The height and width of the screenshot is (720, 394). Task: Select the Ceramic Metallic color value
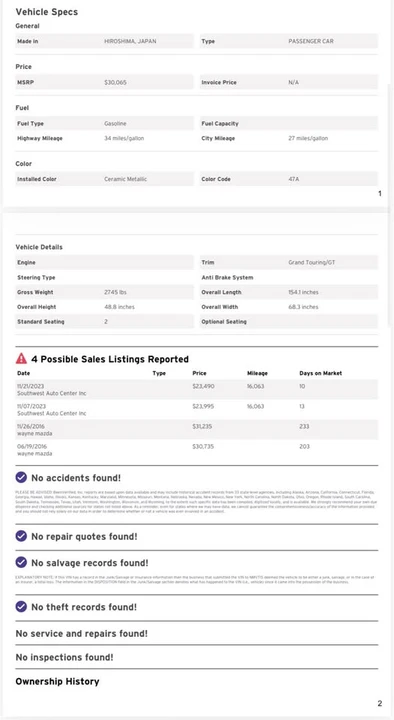[125, 179]
